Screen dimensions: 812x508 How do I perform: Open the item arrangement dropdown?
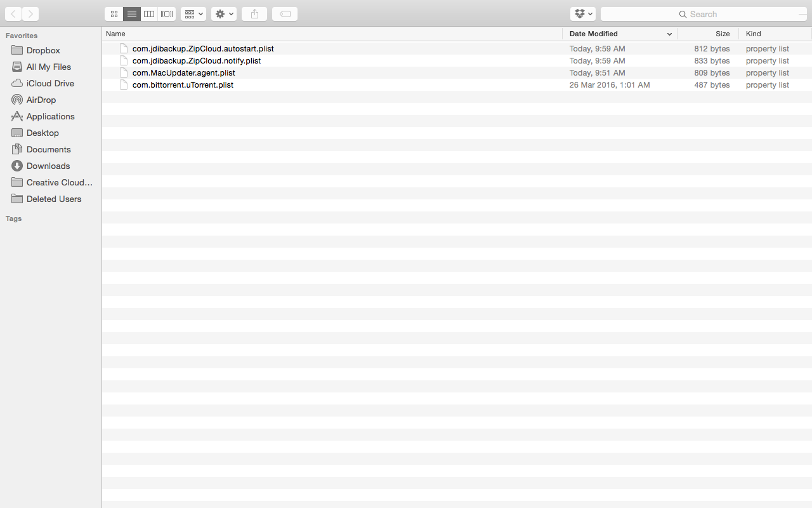193,14
